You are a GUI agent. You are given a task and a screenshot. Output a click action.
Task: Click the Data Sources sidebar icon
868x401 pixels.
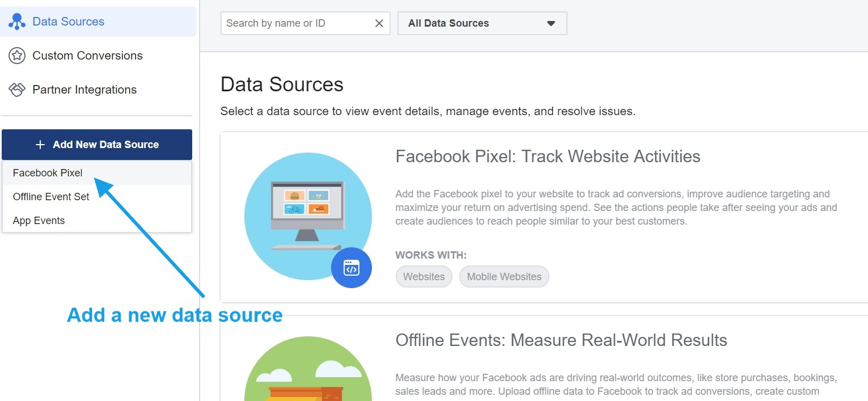coord(17,22)
